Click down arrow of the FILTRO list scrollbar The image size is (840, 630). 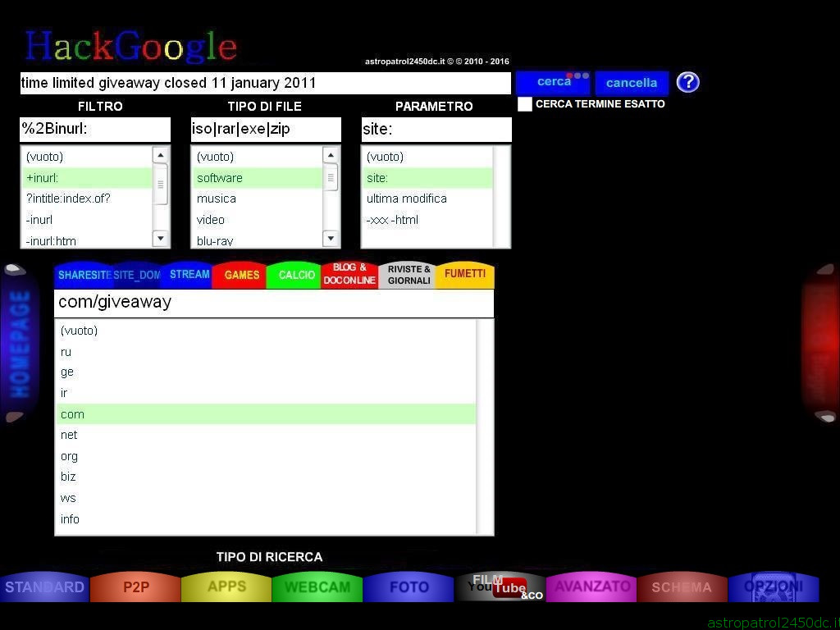[x=161, y=239]
